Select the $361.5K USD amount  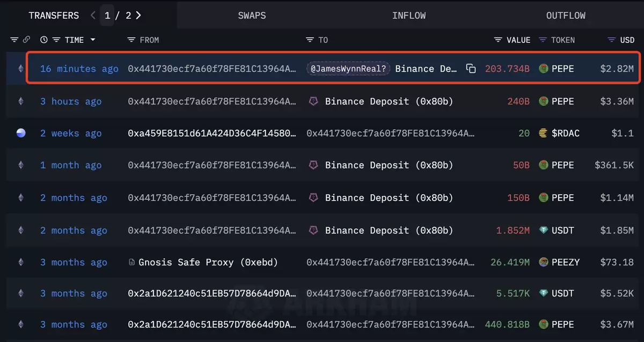tap(614, 165)
